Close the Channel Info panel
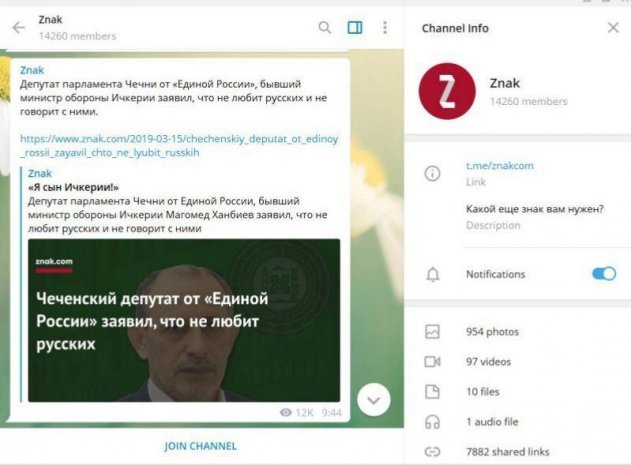The image size is (631, 465). (x=613, y=28)
